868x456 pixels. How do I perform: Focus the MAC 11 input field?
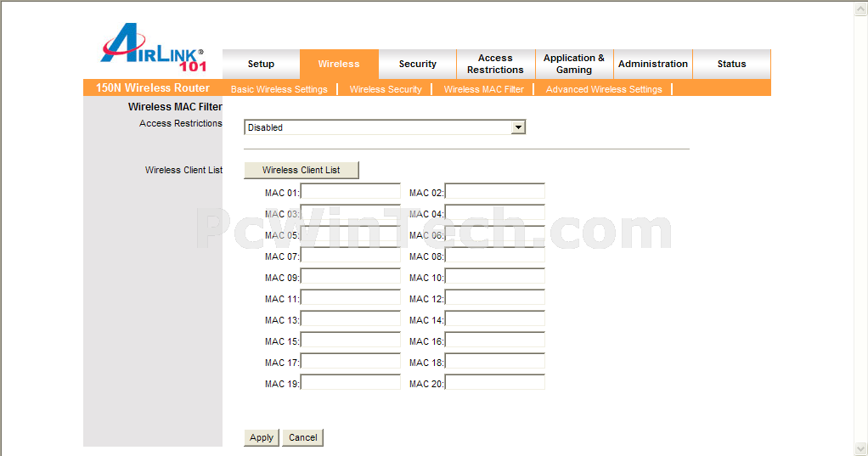point(351,298)
